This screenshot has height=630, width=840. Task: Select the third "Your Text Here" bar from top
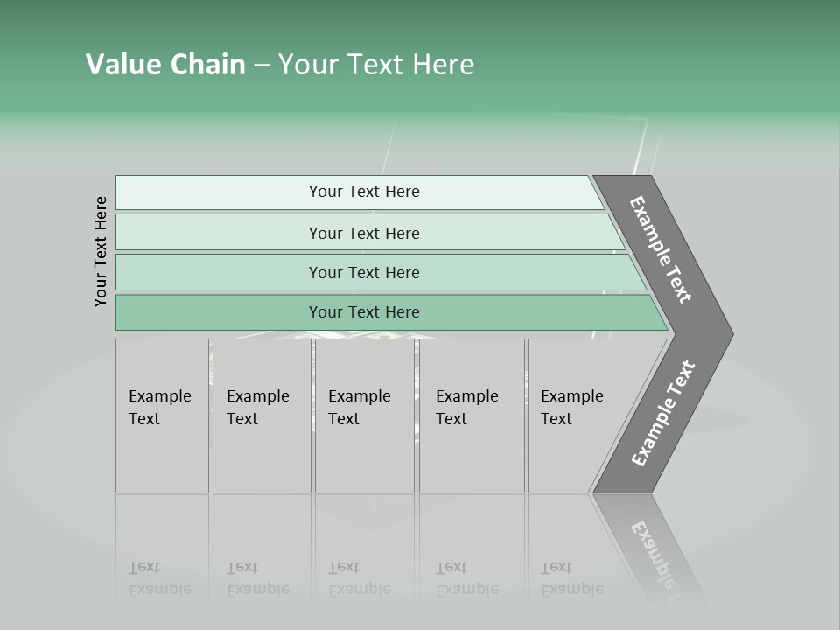(x=363, y=272)
